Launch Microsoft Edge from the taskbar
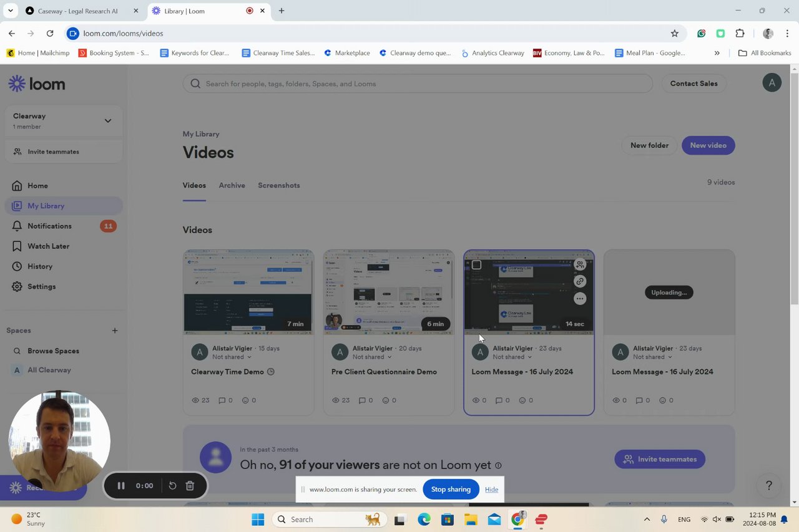 coord(424,520)
